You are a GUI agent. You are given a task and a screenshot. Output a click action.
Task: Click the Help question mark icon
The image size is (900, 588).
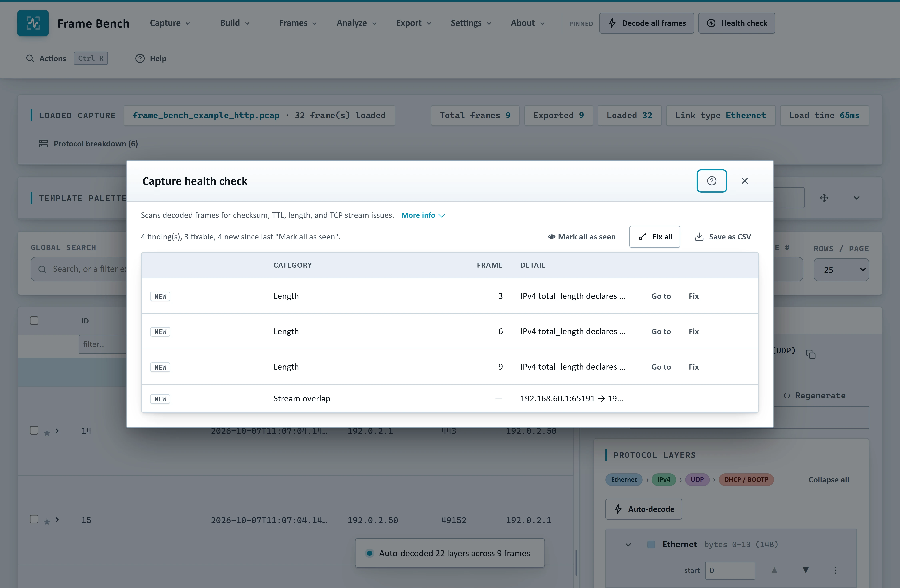click(x=140, y=58)
